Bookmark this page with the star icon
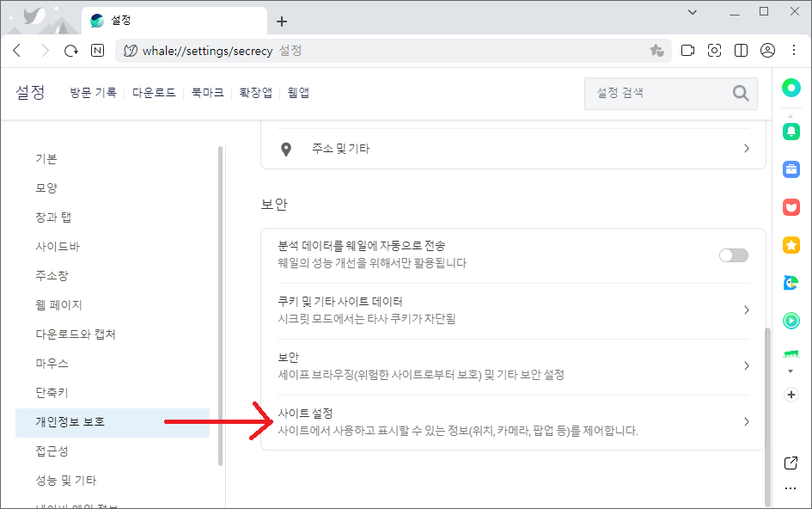Viewport: 812px width, 509px height. pos(657,50)
